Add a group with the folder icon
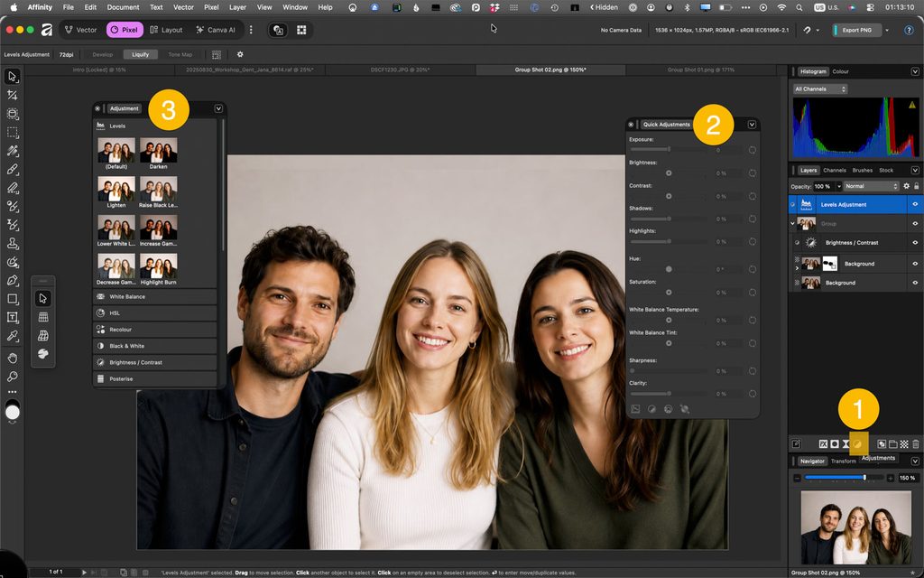 892,444
